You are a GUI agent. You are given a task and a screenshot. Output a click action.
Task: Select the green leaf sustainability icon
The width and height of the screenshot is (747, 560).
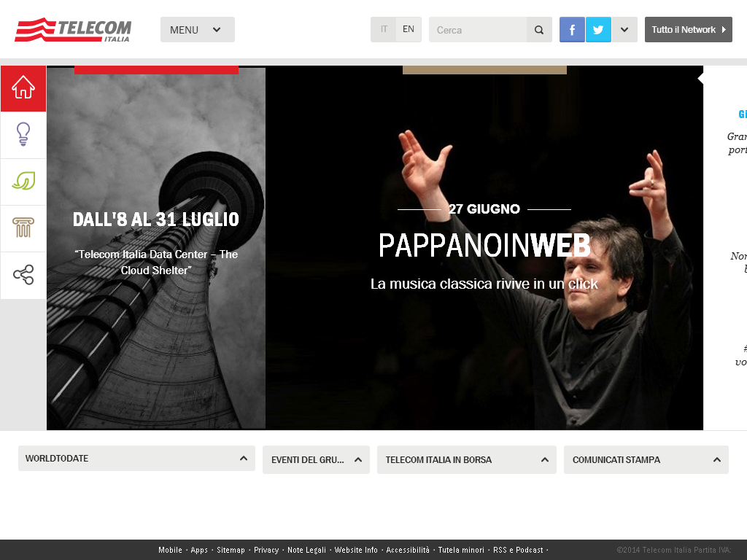pyautogui.click(x=23, y=182)
